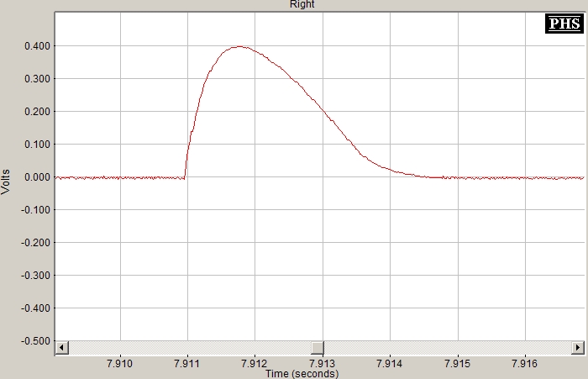Click the -0.300 volts axis value
This screenshot has height=379, width=588.
(35, 276)
